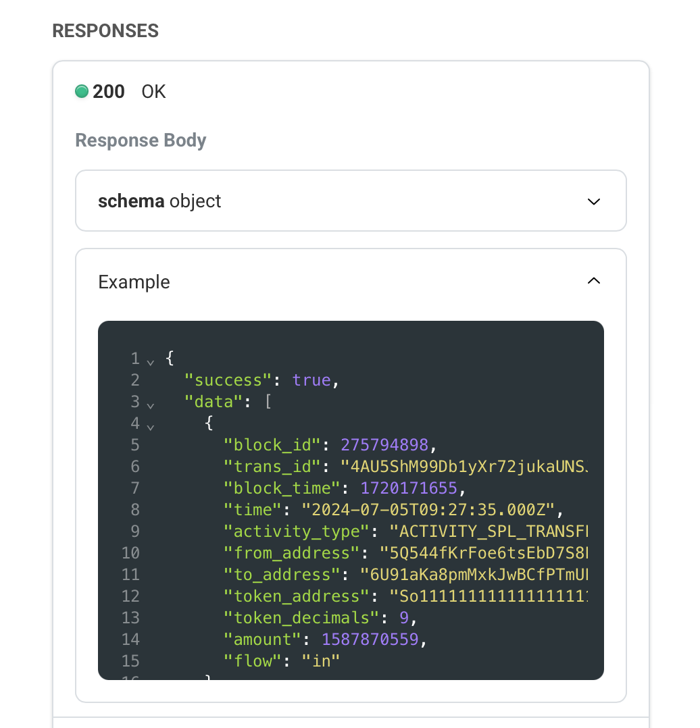Fold the "data" array at line 3
Viewport: 700px width, 728px height.
150,405
